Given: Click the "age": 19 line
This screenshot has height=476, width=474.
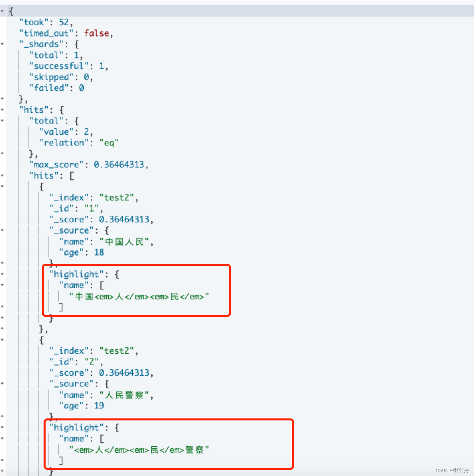Looking at the screenshot, I should [x=82, y=406].
